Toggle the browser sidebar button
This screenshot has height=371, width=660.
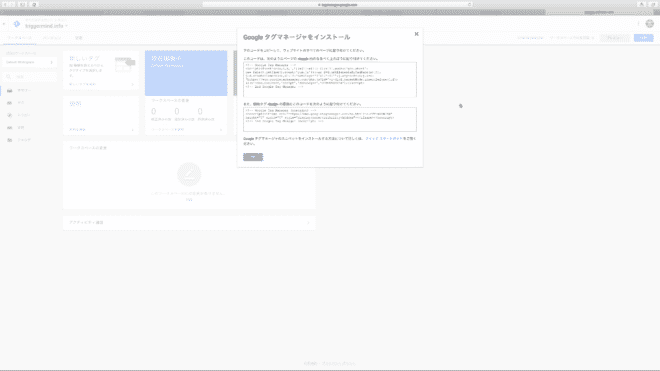click(x=23, y=4)
